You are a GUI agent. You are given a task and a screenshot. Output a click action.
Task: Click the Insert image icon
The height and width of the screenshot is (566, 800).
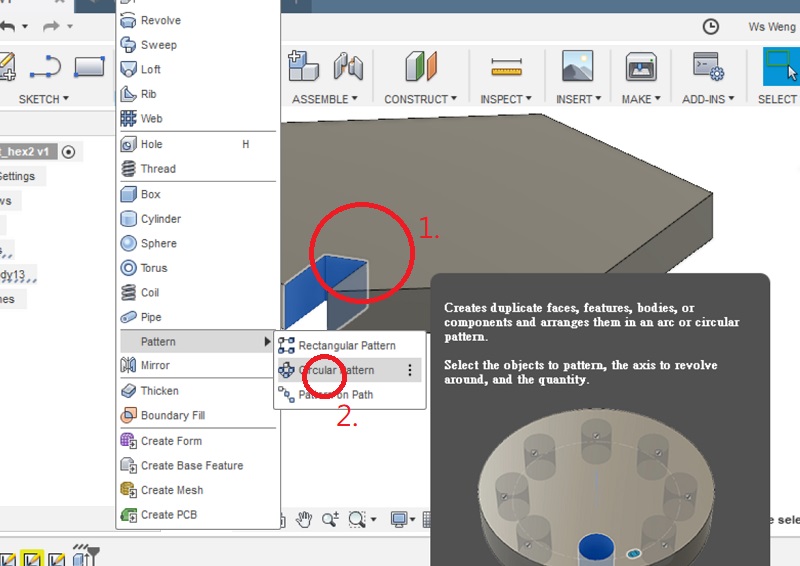(578, 66)
